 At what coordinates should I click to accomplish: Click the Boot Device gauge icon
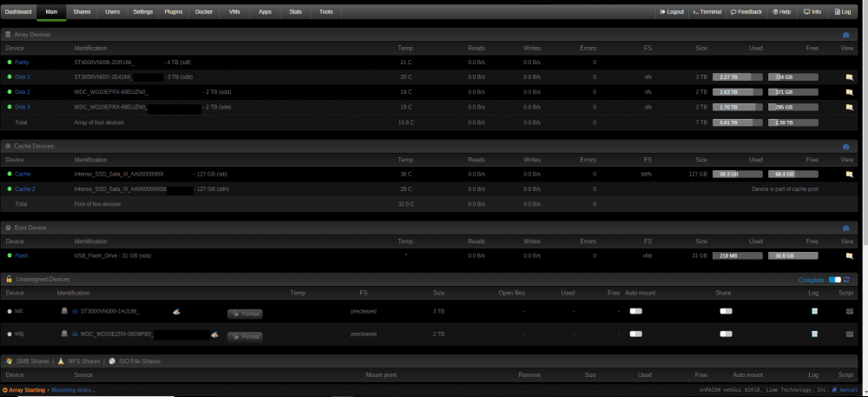tap(845, 228)
